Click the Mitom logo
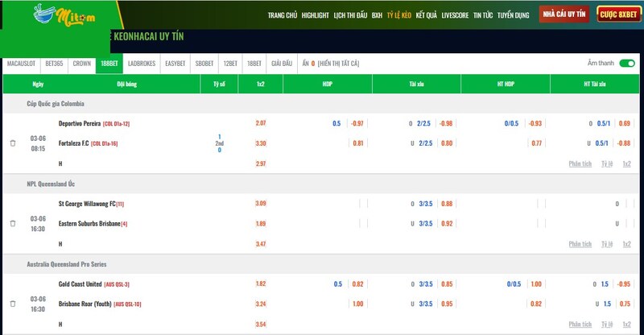The image size is (644, 335). (x=64, y=14)
